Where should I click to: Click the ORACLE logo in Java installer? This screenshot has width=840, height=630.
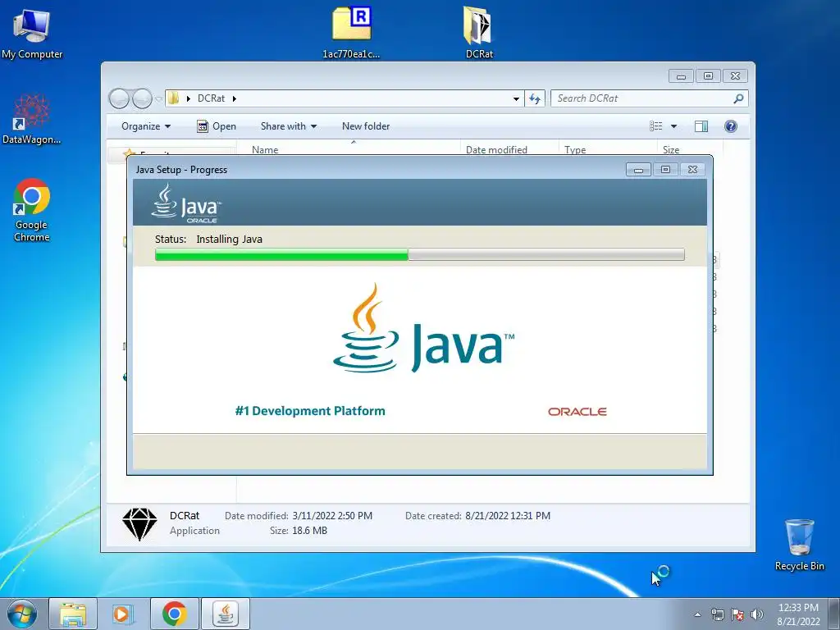[577, 412]
